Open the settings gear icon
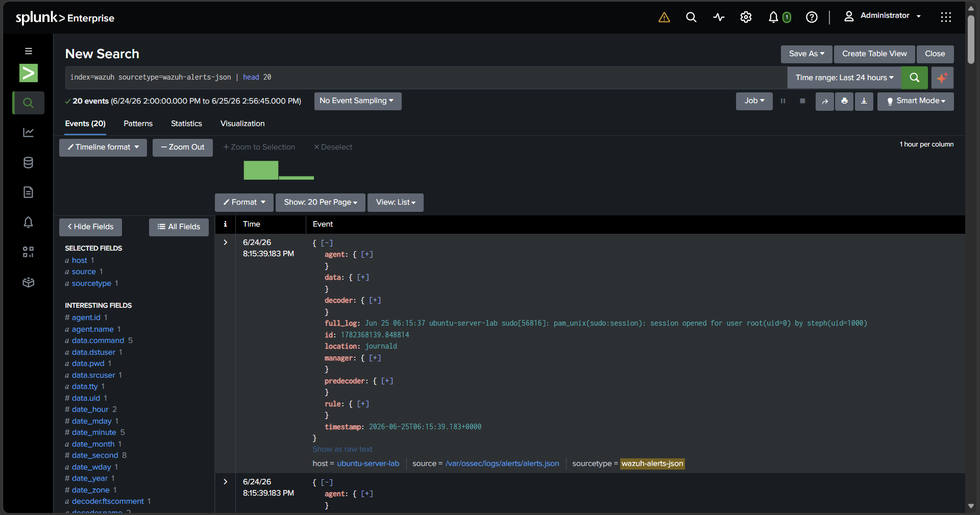Screen dimensions: 980x515 (x=746, y=17)
